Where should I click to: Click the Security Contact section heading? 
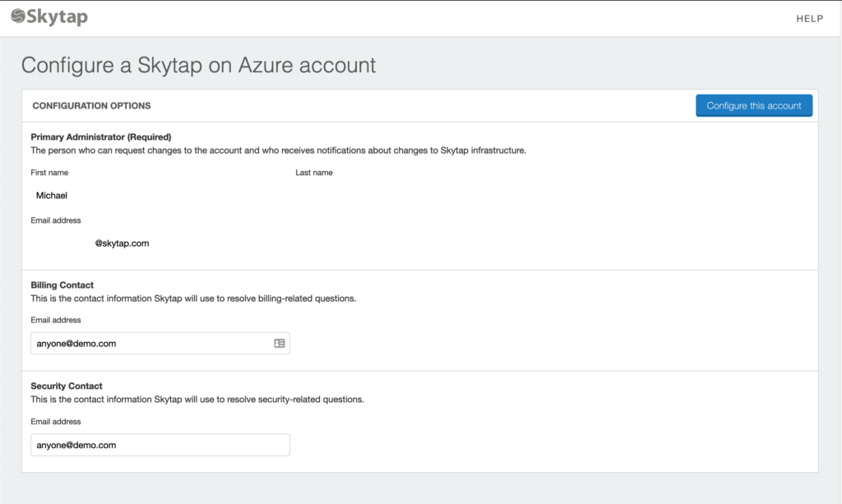coord(66,386)
